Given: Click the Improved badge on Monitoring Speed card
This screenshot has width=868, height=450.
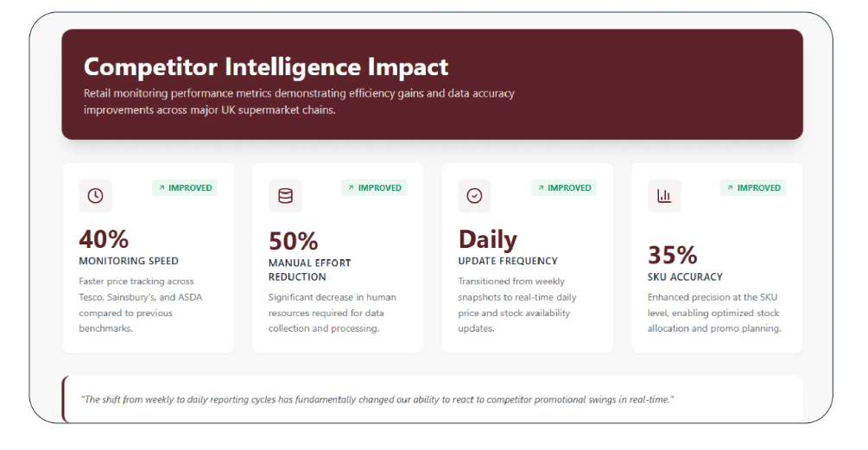Looking at the screenshot, I should click(185, 187).
